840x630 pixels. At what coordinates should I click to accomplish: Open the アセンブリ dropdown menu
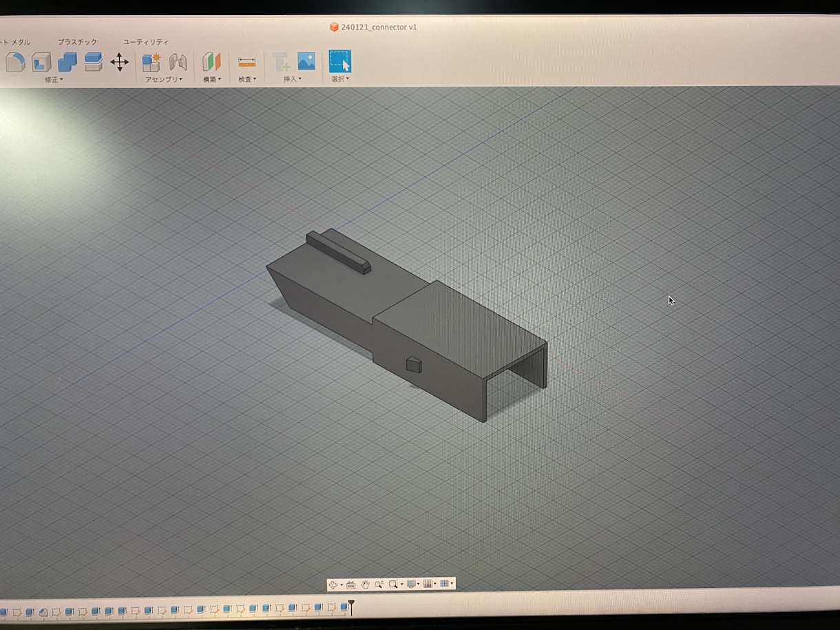point(164,80)
